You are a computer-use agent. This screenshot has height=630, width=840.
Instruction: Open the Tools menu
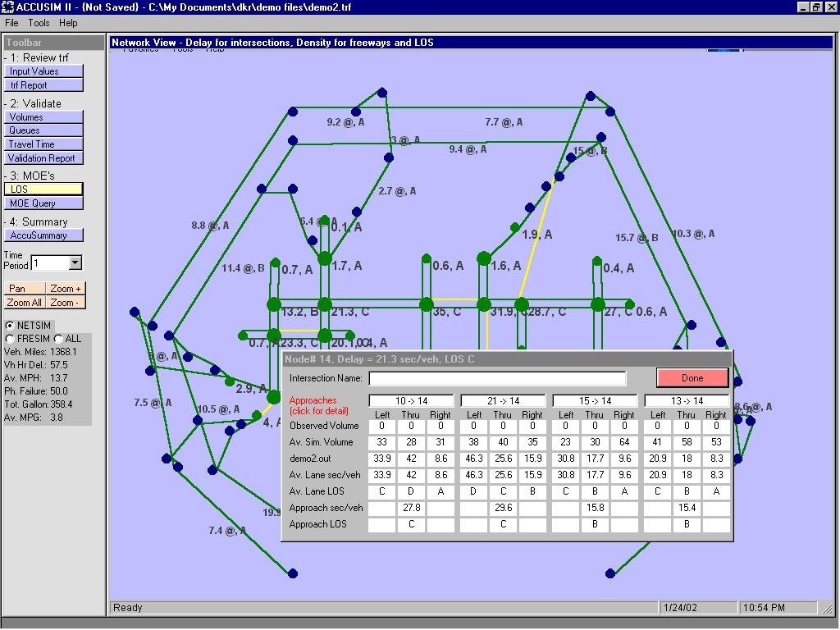tap(38, 23)
